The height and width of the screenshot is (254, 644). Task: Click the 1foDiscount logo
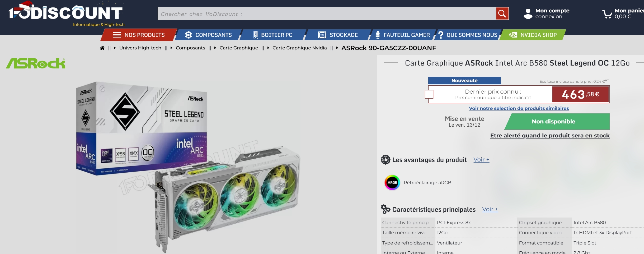point(65,11)
